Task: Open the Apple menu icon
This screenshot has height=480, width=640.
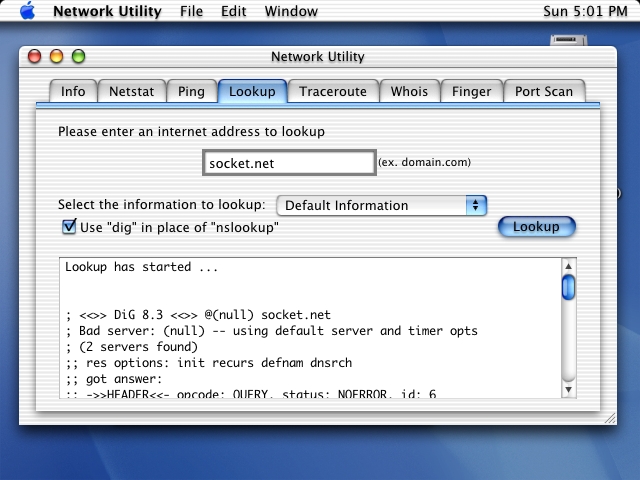Action: click(28, 11)
